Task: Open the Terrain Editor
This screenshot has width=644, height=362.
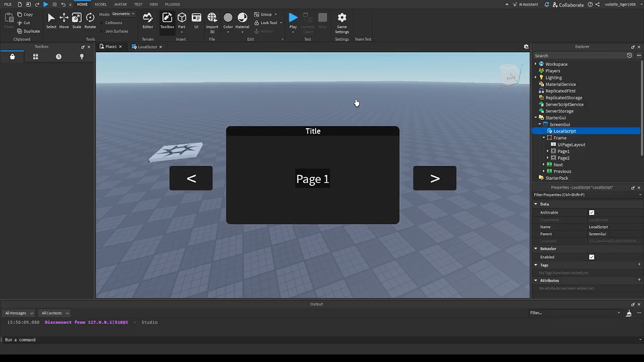Action: point(147,21)
